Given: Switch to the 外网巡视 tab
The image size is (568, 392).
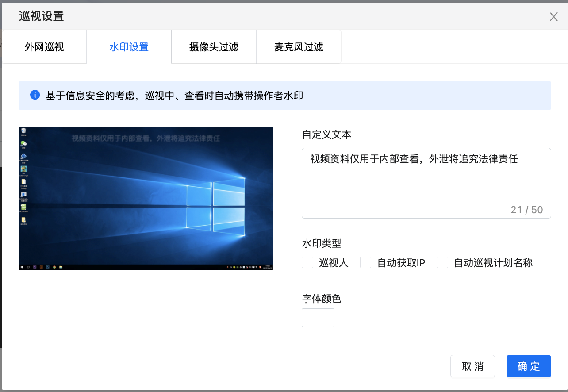Looking at the screenshot, I should pyautogui.click(x=44, y=47).
